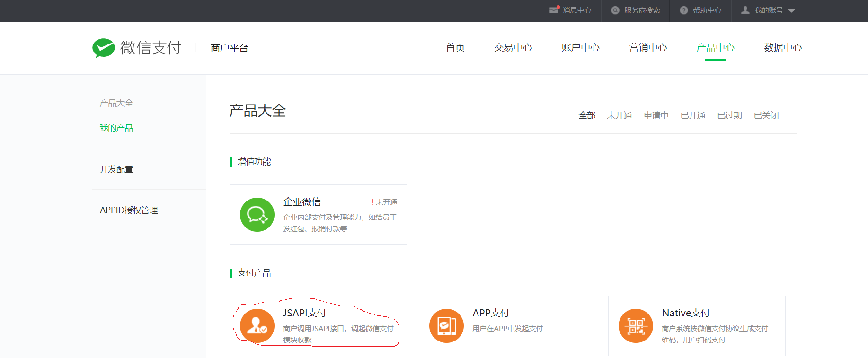Viewport: 868px width, 358px height.
Task: Open APPID授权管理 in the sidebar
Action: [x=129, y=210]
